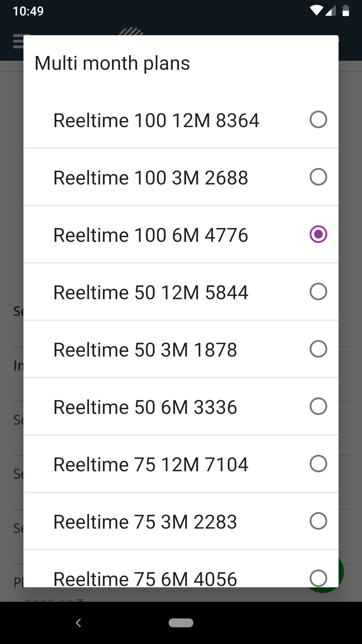This screenshot has width=362, height=644.
Task: Tap the Reeltime 75 12M 7104 label
Action: click(x=151, y=465)
